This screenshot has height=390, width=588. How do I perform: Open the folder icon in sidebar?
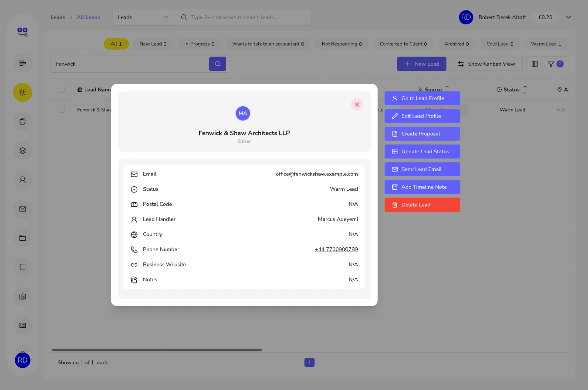(23, 238)
